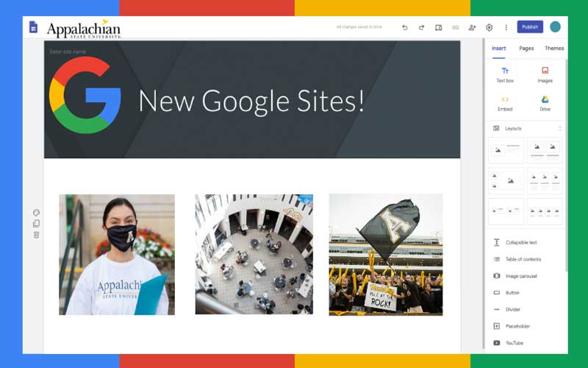The height and width of the screenshot is (368, 588).
Task: Open the device Preview icon
Action: [x=438, y=27]
